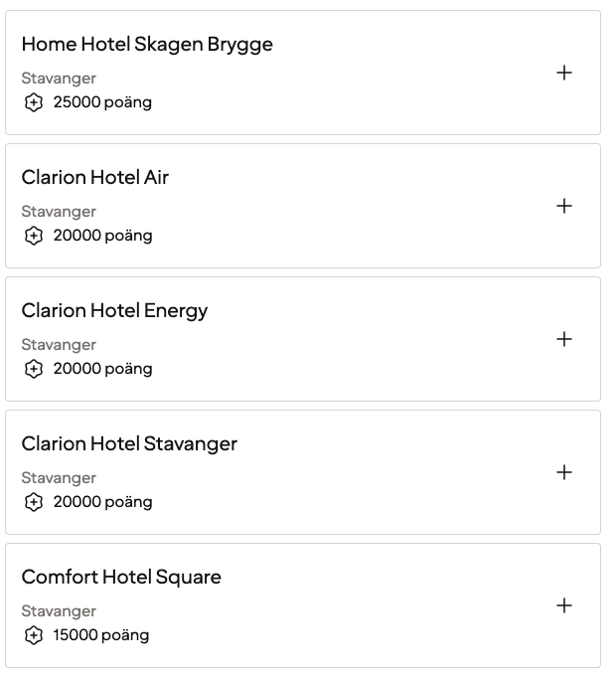Click points icon under Home Hotel Skagen Brygge
The image size is (616, 680).
(x=34, y=102)
